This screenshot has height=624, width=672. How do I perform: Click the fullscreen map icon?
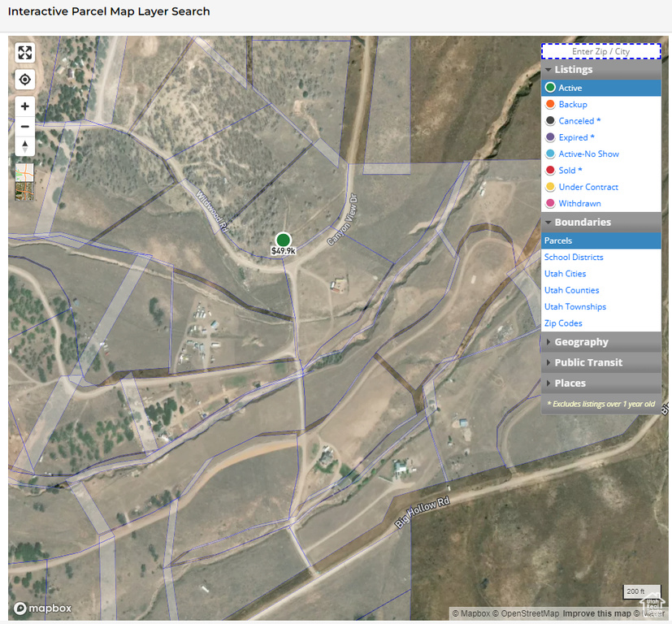(x=24, y=52)
